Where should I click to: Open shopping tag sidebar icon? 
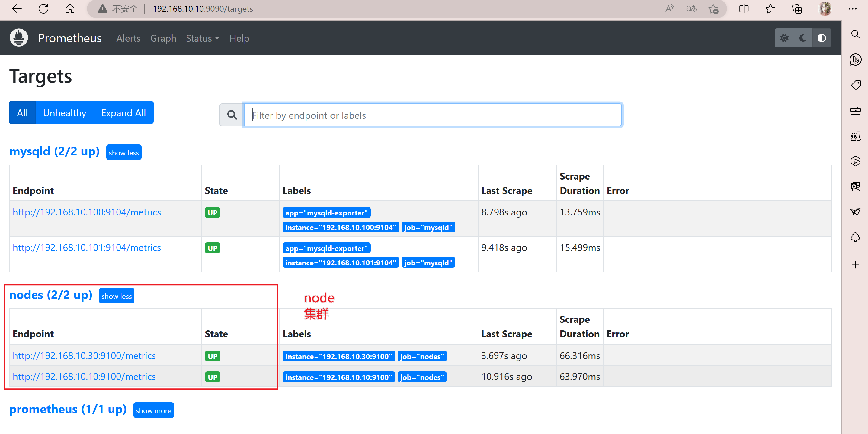855,85
